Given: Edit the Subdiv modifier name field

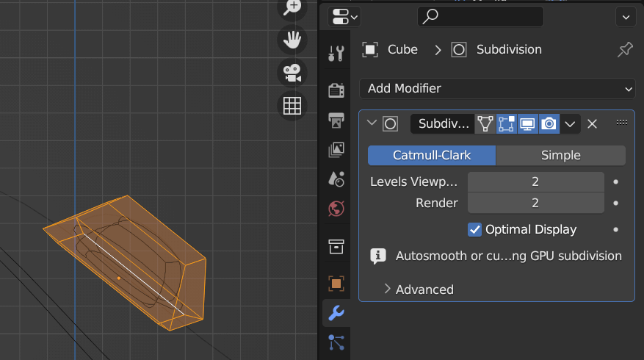Looking at the screenshot, I should (442, 123).
